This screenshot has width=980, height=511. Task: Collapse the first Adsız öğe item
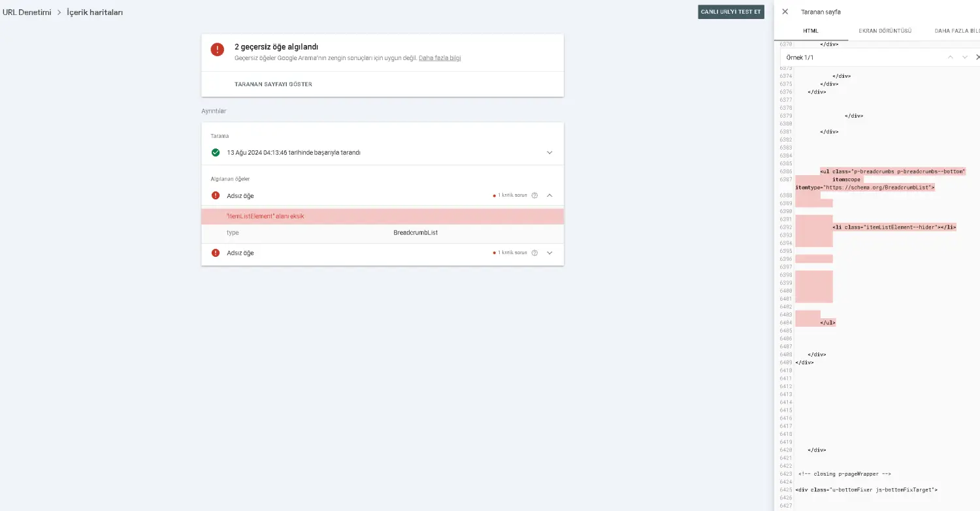(549, 195)
